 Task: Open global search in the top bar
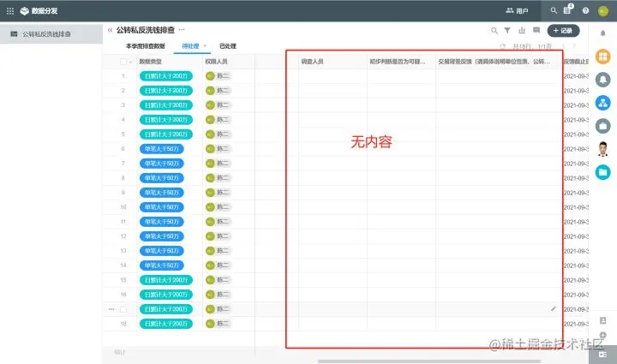554,10
